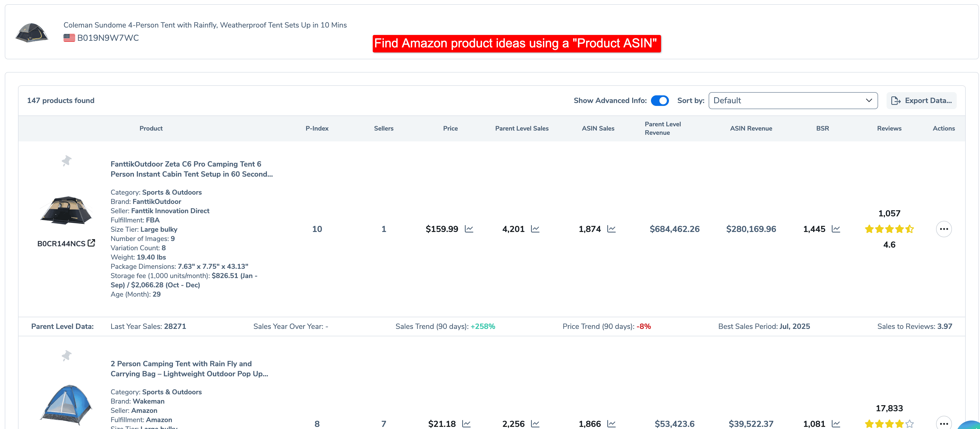View BSR chart for 1,445
This screenshot has height=429, width=980.
coord(836,229)
